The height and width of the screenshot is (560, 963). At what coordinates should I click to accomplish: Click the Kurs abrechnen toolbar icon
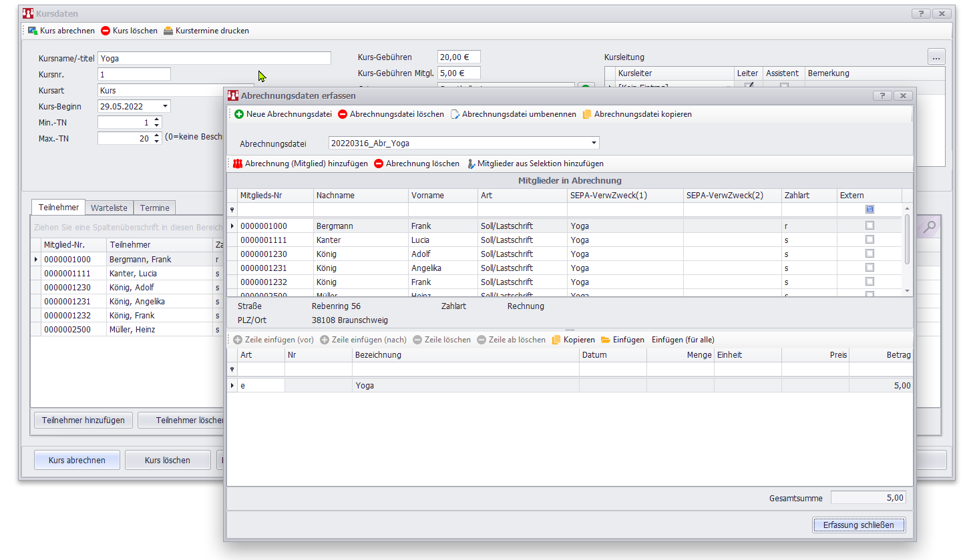(x=33, y=31)
